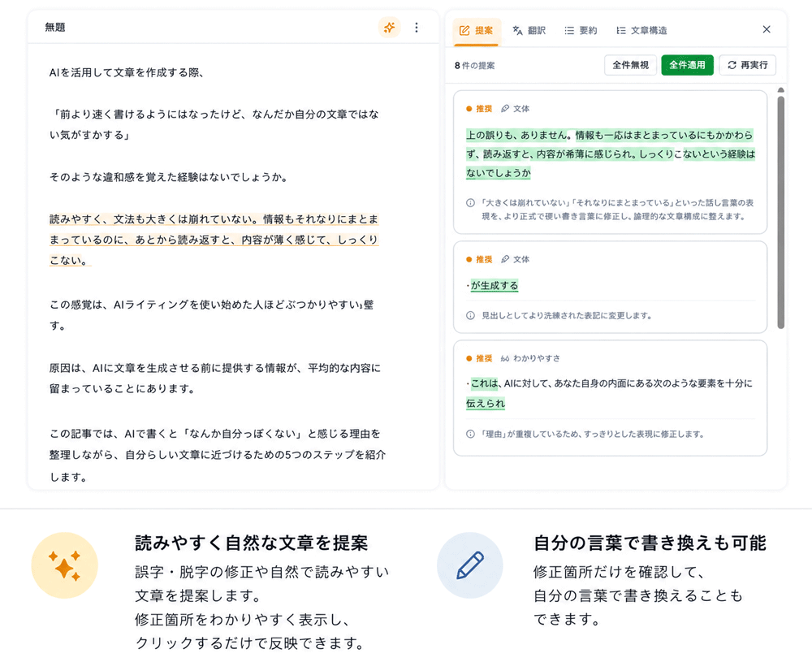Viewport: 812px width, 662px height.
Task: Click paragraph starting 原因は、AIに文章を生成させる
Action: 215,379
